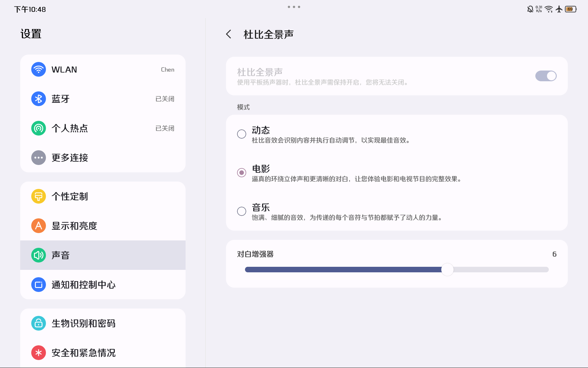Open 蓝牙 settings
Screen dimensions: 588x368
(x=103, y=99)
